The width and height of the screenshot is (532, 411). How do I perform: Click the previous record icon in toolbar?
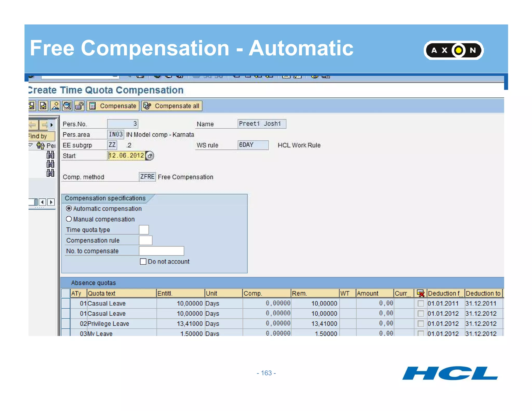click(31, 106)
